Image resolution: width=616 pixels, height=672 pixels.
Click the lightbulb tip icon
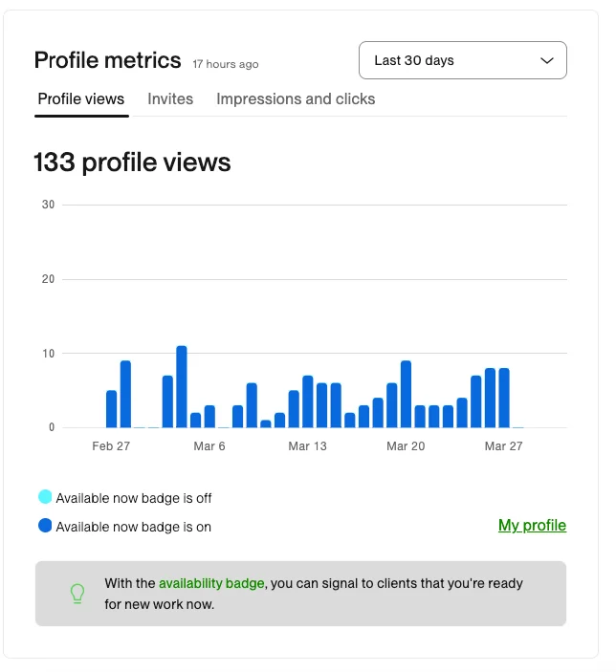pos(77,594)
